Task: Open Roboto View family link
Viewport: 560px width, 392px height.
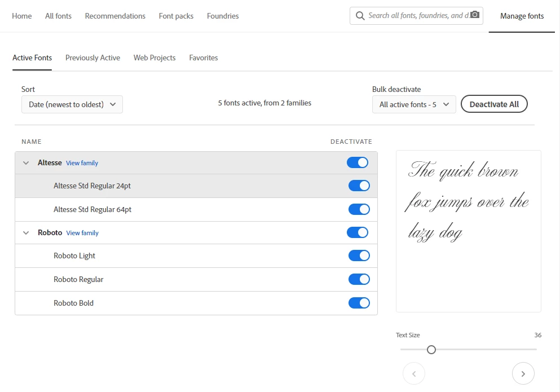Action: 82,233
